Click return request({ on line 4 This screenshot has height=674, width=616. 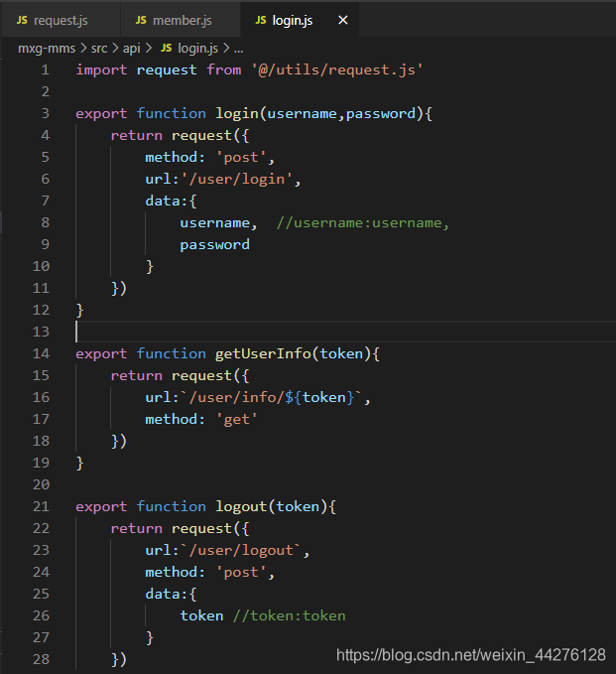coord(180,135)
